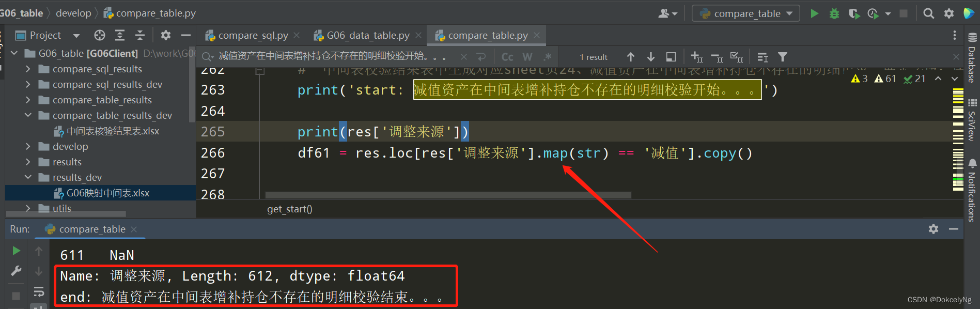Screen dimensions: 980x309
Task: Open compare_table run configuration dropdown
Action: click(745, 13)
